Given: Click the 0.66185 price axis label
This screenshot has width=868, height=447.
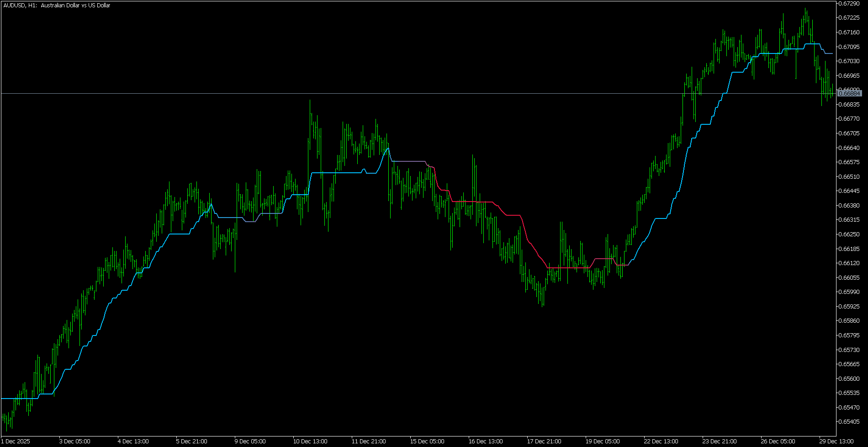Looking at the screenshot, I should coord(850,249).
